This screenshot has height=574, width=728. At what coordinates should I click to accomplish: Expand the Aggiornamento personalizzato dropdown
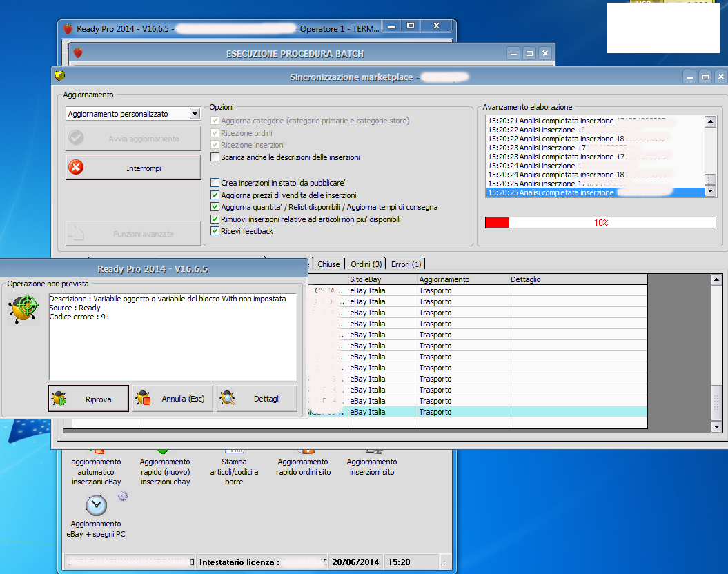pos(195,114)
